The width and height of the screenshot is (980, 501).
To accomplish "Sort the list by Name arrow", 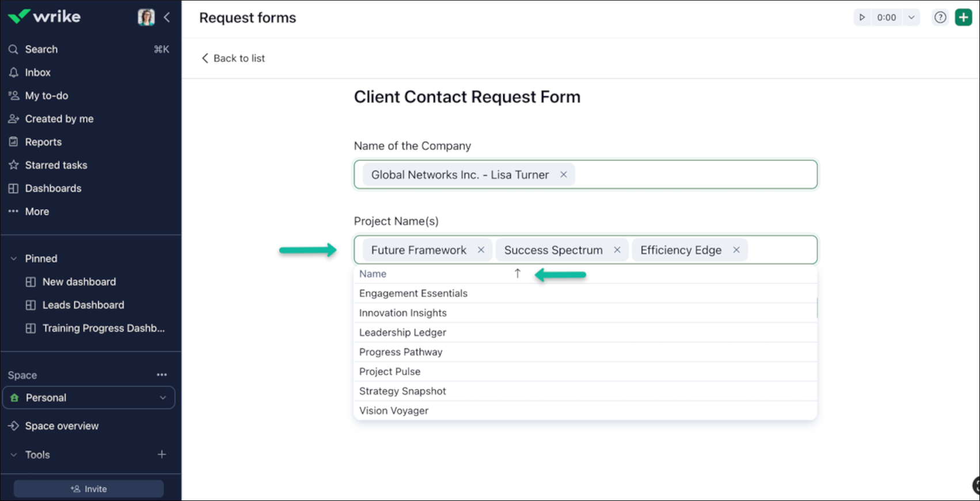I will point(517,274).
